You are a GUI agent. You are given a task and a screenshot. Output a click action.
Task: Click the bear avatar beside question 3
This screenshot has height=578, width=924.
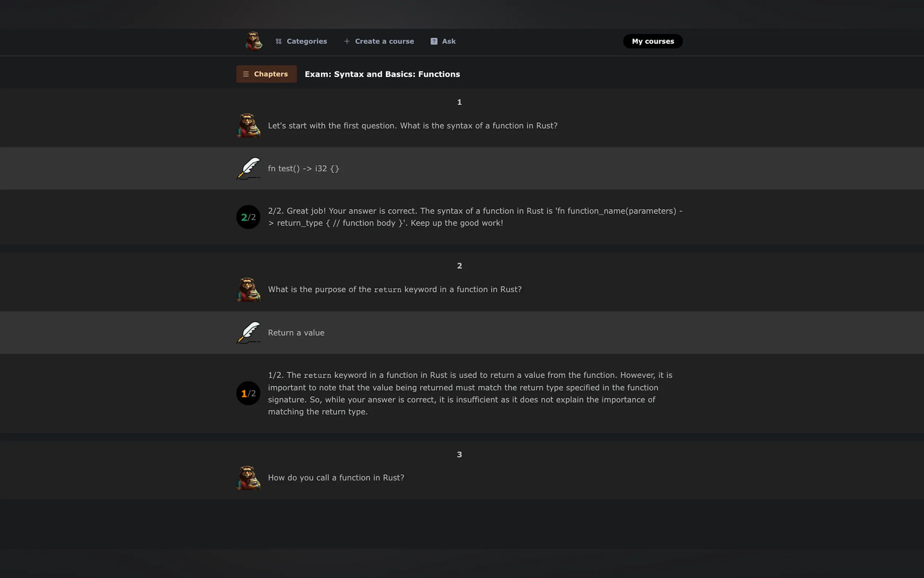click(248, 478)
